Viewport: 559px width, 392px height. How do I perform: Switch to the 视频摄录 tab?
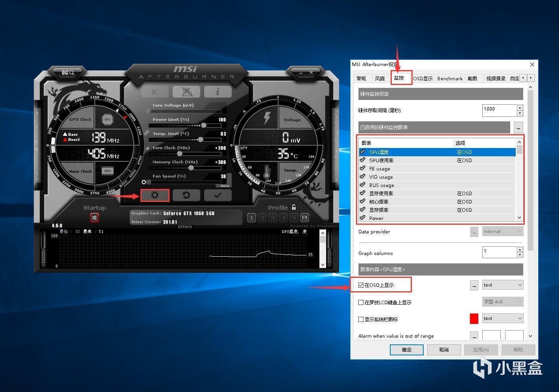coord(496,78)
